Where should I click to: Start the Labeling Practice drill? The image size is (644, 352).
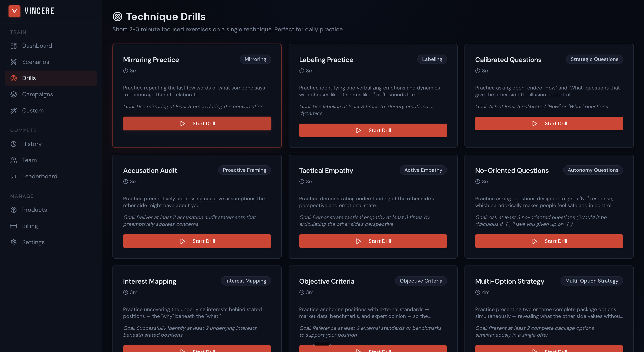click(373, 130)
